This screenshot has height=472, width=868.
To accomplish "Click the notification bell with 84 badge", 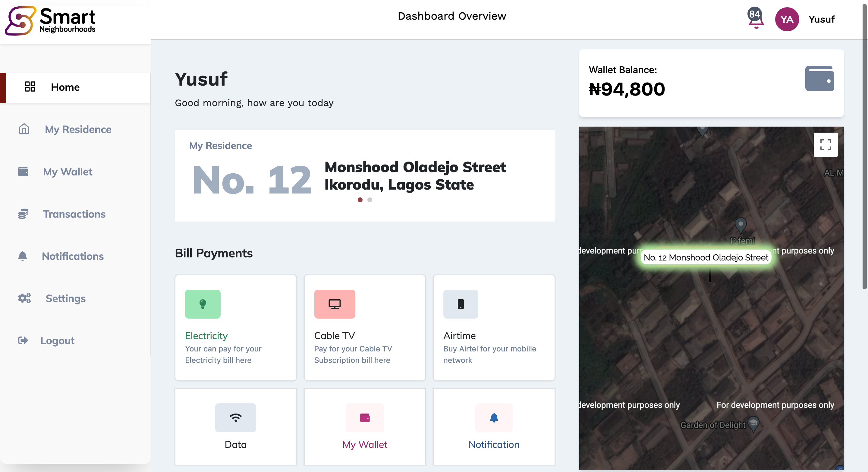I will click(x=756, y=19).
